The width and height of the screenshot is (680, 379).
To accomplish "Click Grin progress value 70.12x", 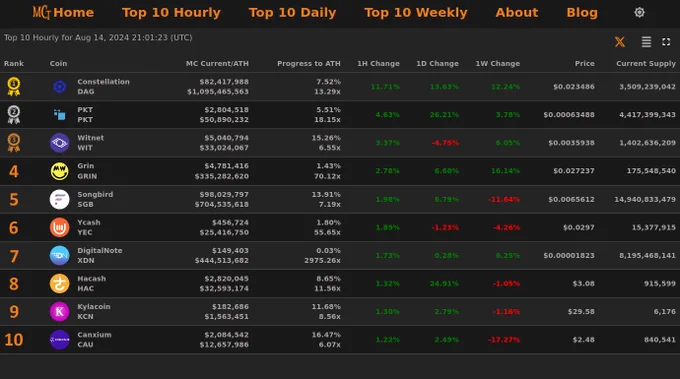I will pyautogui.click(x=327, y=176).
